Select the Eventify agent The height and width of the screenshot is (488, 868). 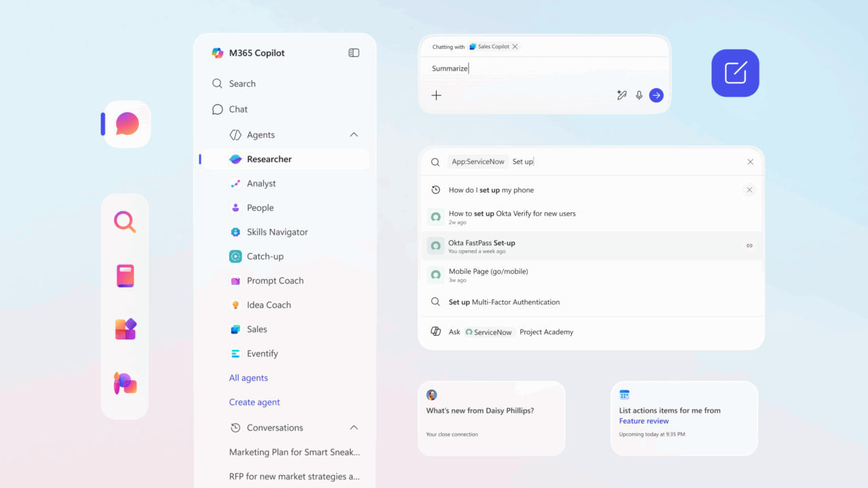point(262,353)
